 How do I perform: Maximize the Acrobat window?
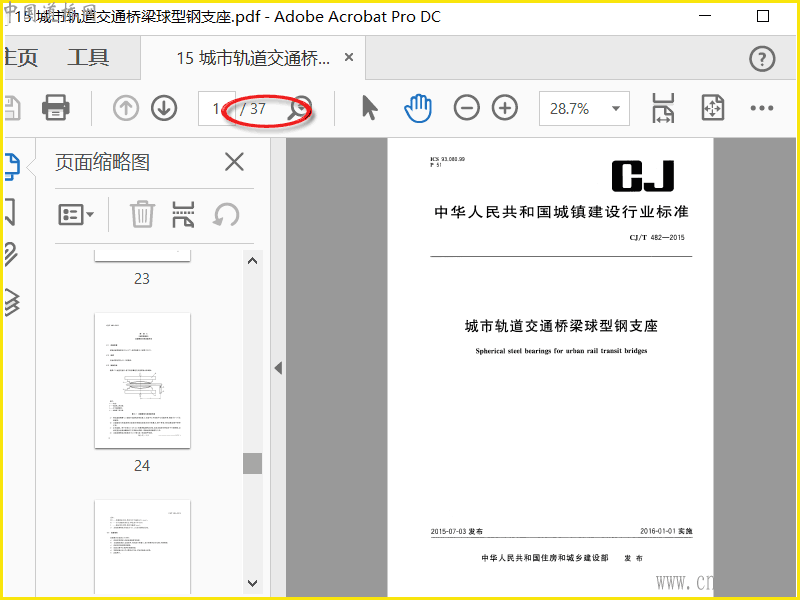[x=763, y=16]
